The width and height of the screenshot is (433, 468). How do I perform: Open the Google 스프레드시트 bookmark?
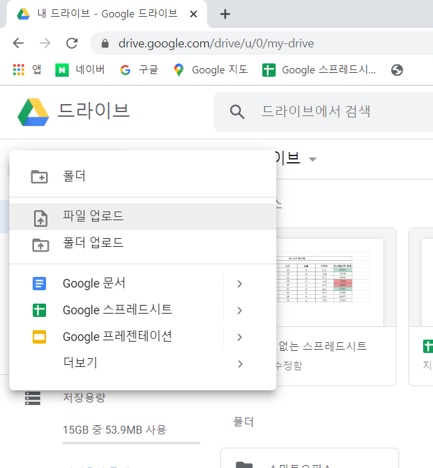(x=319, y=70)
